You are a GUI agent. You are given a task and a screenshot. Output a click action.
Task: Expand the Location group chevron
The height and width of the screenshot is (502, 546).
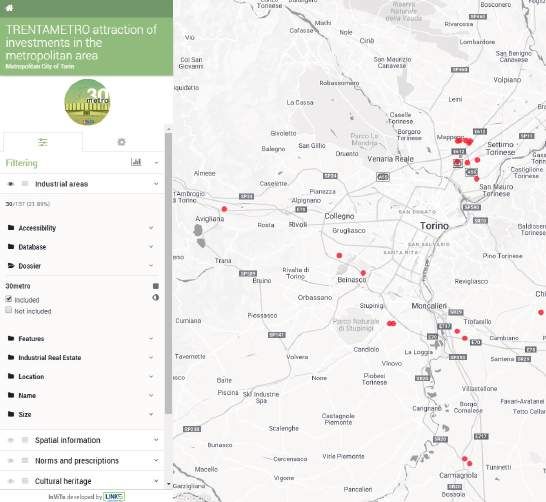(151, 376)
